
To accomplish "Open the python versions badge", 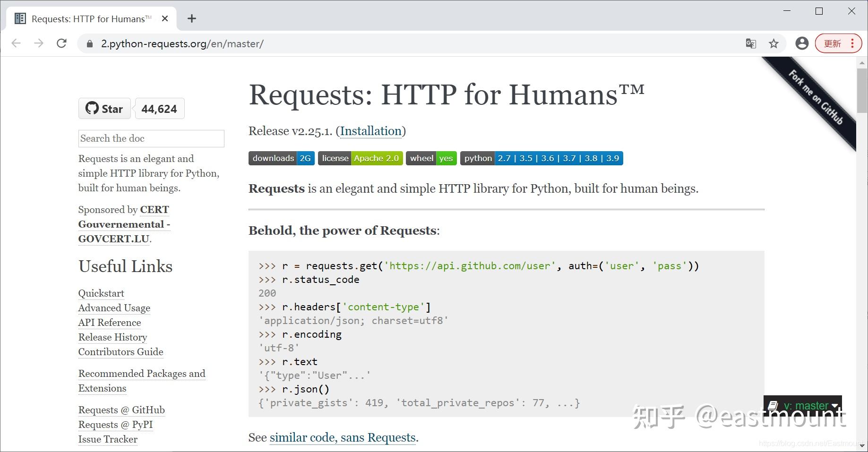I will (541, 158).
